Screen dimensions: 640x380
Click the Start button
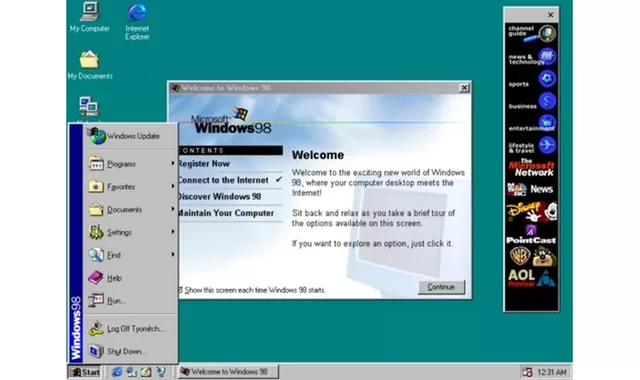(x=85, y=372)
